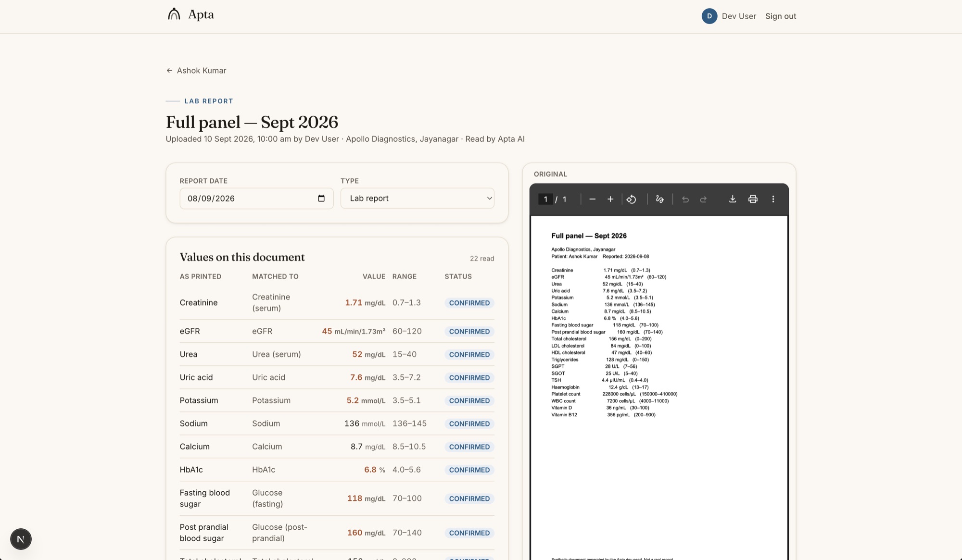Zoom out the PDF viewer

592,199
